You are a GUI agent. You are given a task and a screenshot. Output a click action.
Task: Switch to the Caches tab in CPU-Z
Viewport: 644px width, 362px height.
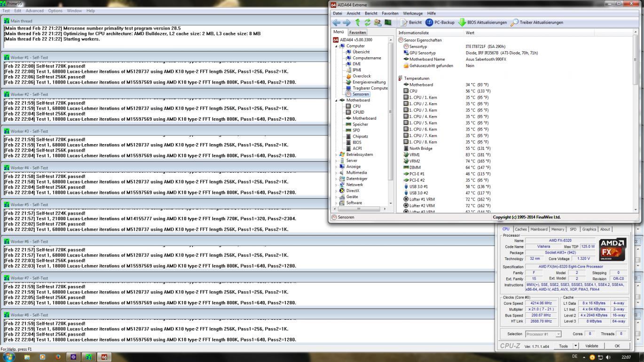[521, 229]
